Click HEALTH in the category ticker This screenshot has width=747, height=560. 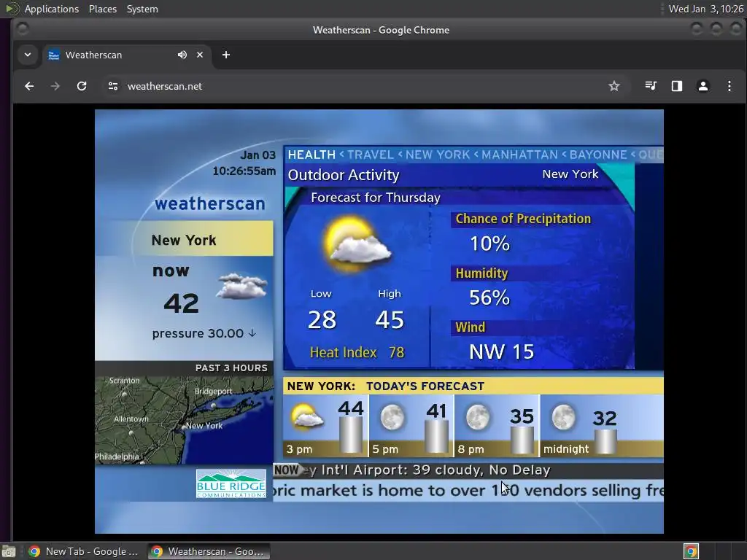pyautogui.click(x=311, y=155)
